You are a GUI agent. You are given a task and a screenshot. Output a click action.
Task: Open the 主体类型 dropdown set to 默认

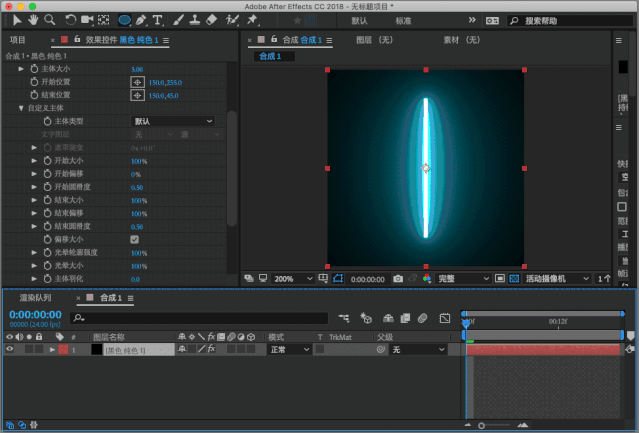(x=173, y=121)
